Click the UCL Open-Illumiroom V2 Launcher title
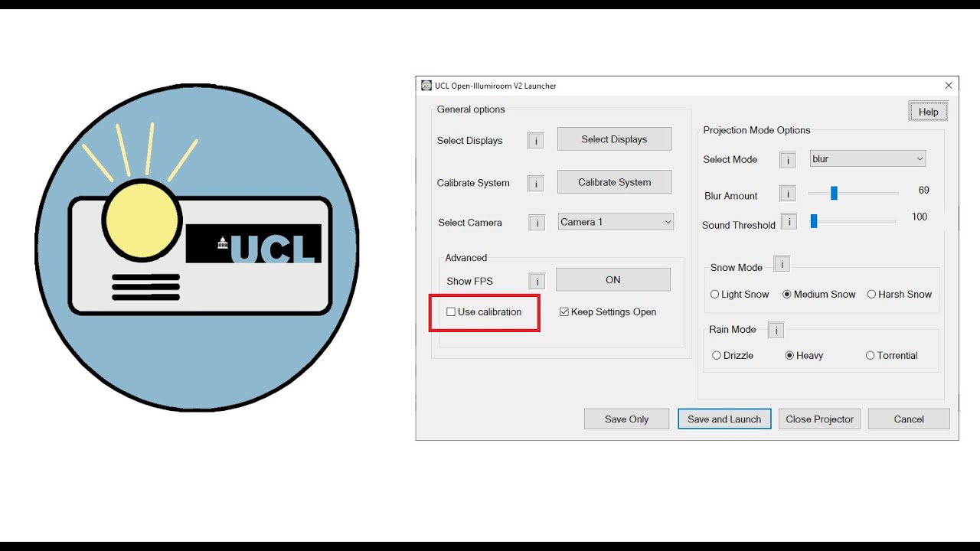The width and height of the screenshot is (980, 551). 495,86
